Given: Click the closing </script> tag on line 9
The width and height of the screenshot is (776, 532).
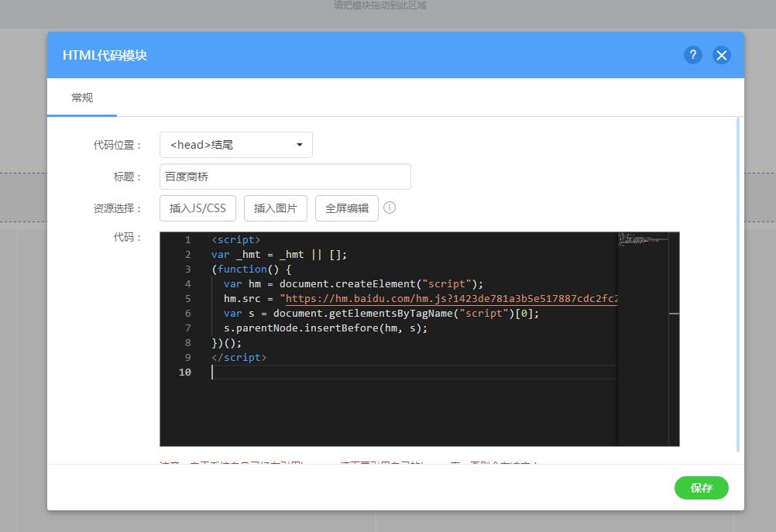Looking at the screenshot, I should pos(239,358).
